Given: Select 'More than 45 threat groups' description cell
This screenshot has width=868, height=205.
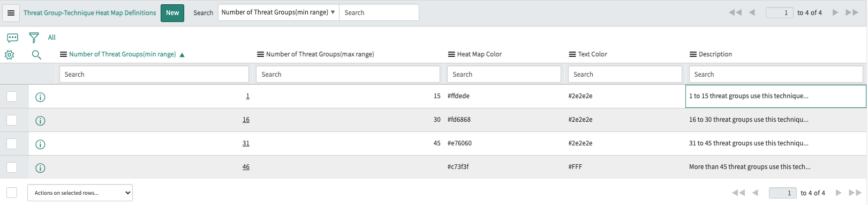Looking at the screenshot, I should tap(776, 167).
